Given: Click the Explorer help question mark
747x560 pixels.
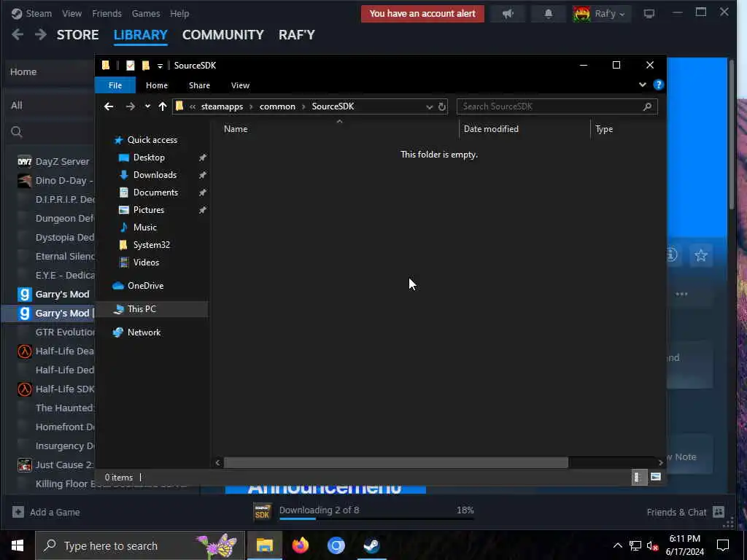Looking at the screenshot, I should coord(659,85).
